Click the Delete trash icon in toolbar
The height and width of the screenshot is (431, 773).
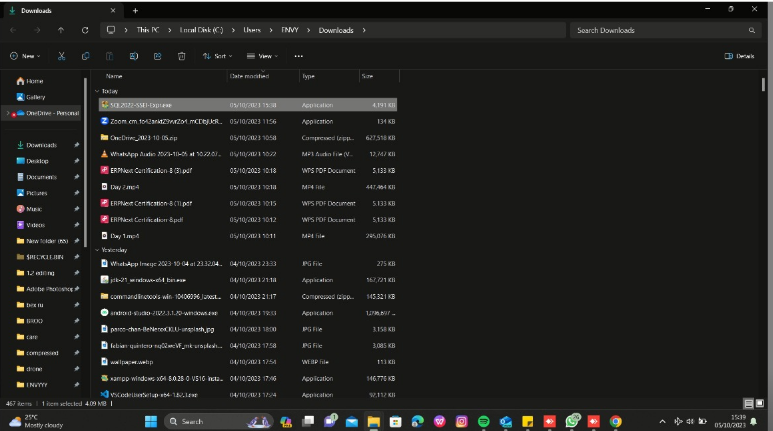point(180,56)
